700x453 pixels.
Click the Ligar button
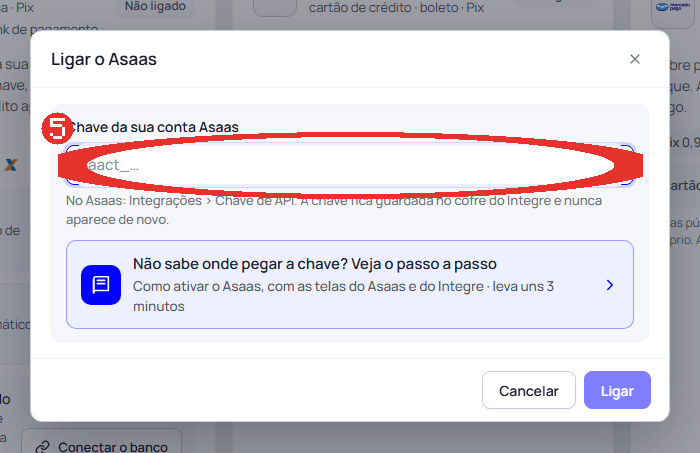click(x=617, y=390)
